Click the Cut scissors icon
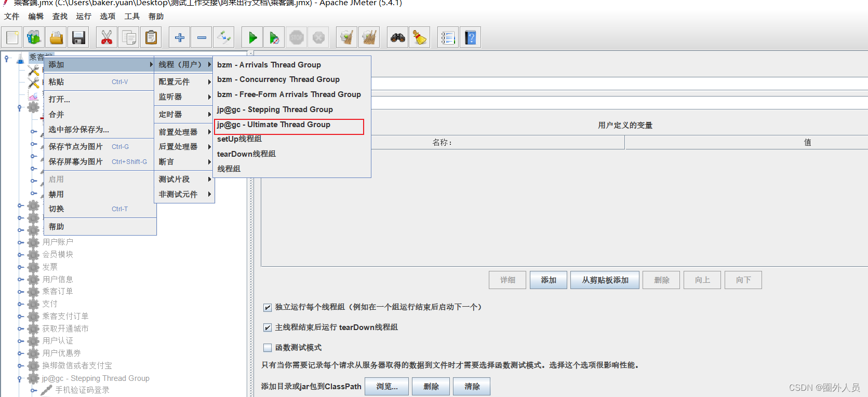Screen dimensions: 868x397 pyautogui.click(x=106, y=37)
